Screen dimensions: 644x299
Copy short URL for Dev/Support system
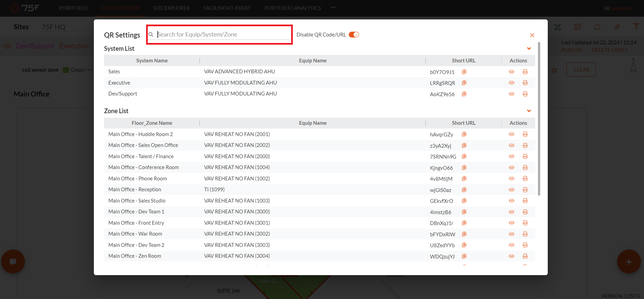(464, 94)
